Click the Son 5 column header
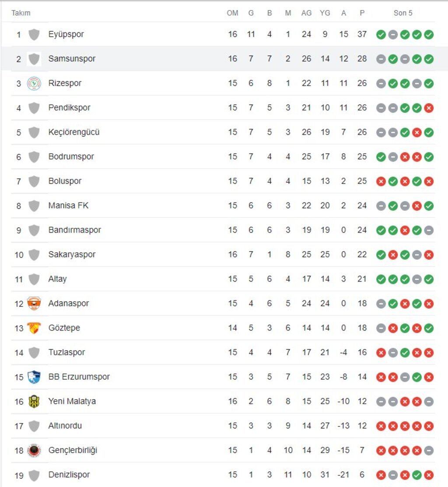The image size is (448, 487). point(403,13)
